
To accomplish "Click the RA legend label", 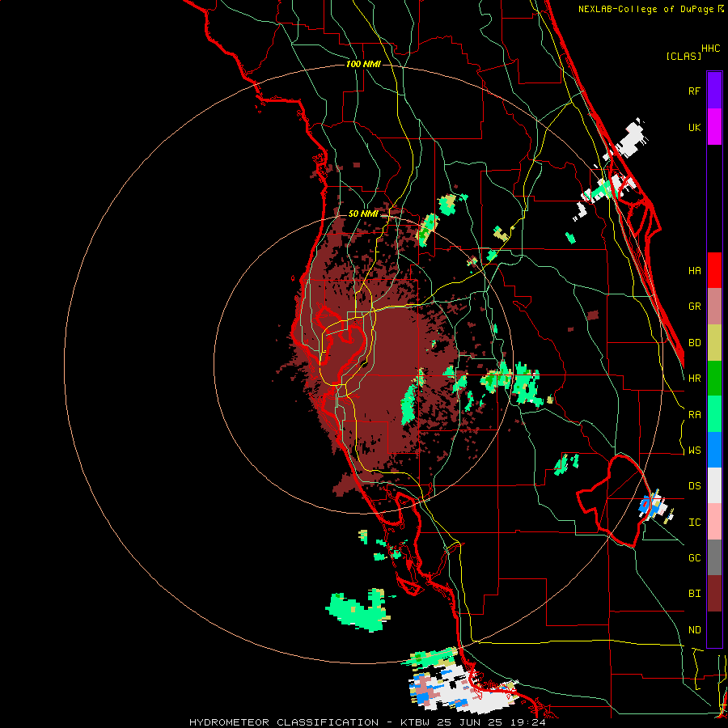I will (x=694, y=415).
